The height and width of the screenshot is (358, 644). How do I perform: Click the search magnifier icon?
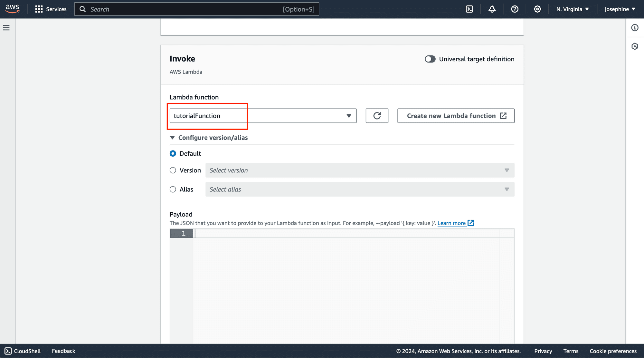pos(83,9)
